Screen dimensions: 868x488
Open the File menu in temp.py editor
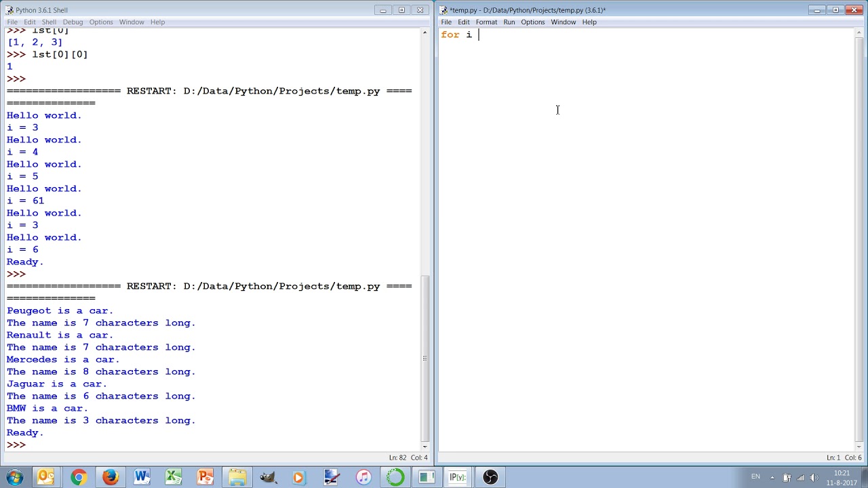446,22
